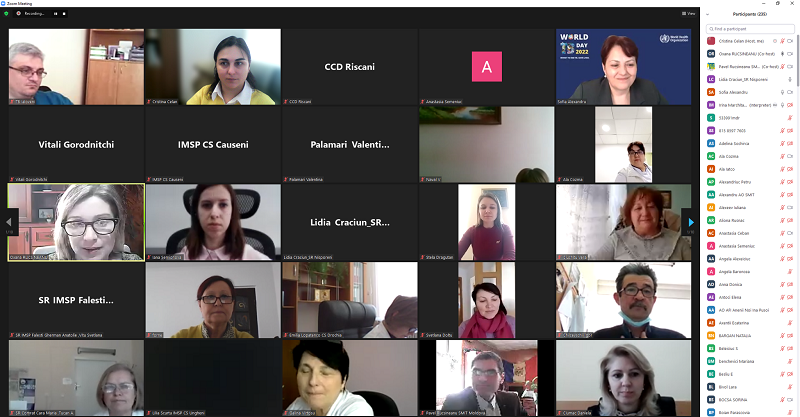Select Irina Marchita interpreter in participant list
Screen dimensions: 800x417
click(x=749, y=105)
